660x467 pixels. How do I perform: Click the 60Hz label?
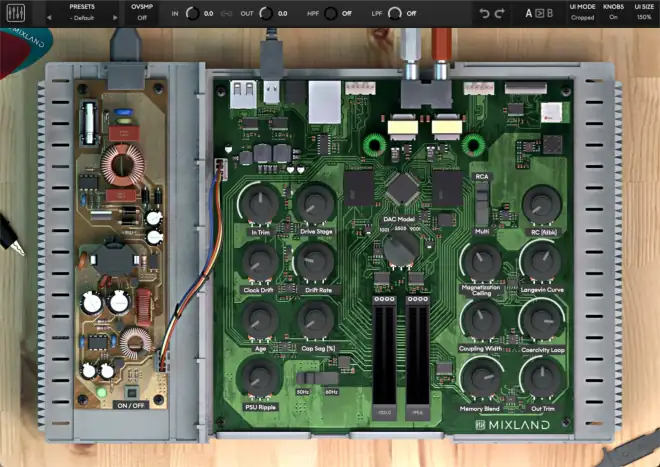(331, 392)
